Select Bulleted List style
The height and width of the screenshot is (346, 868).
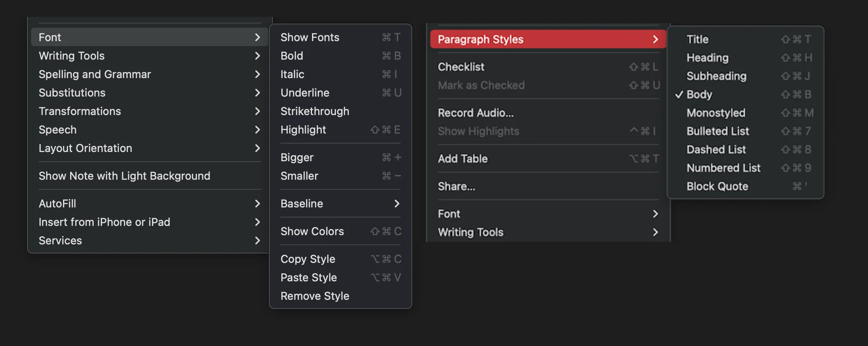point(718,131)
